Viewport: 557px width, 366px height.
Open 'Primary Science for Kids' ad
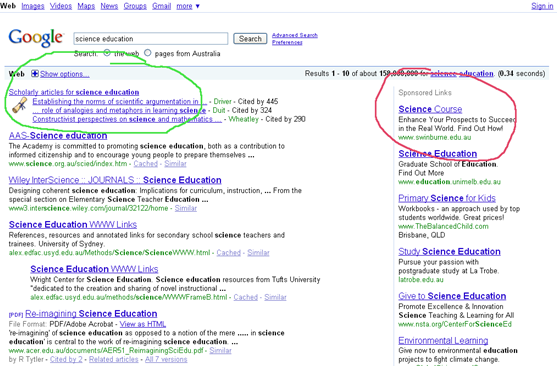tap(447, 198)
